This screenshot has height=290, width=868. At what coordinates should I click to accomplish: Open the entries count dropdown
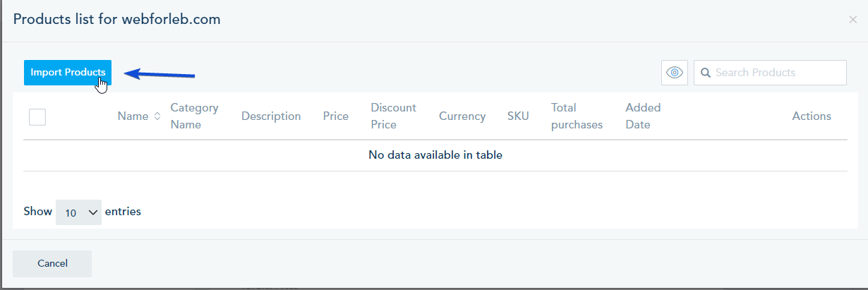(78, 212)
